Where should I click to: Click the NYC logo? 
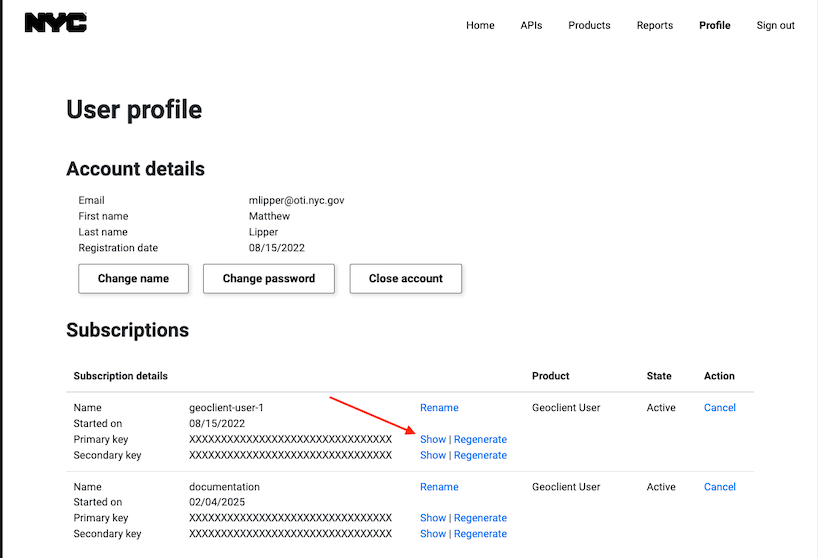pyautogui.click(x=56, y=22)
